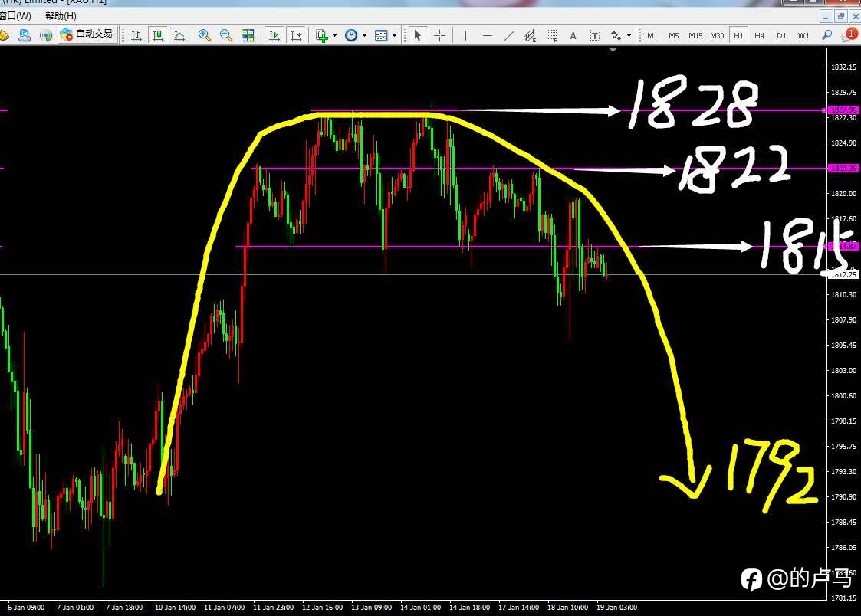Click the 1812.25 current price label
This screenshot has width=861, height=616.
tap(843, 274)
